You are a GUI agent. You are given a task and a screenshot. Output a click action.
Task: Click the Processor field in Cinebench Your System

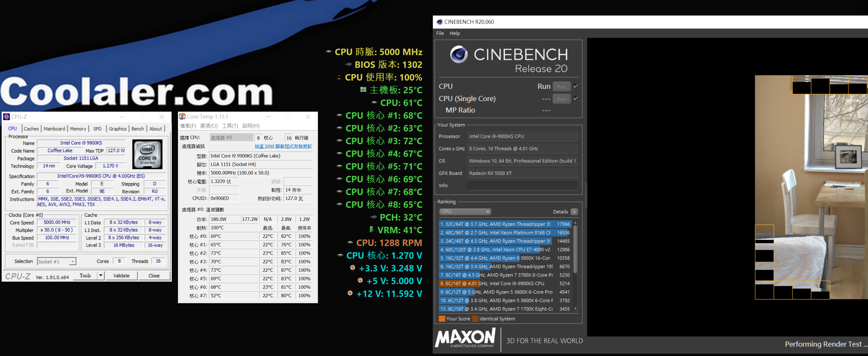click(522, 136)
